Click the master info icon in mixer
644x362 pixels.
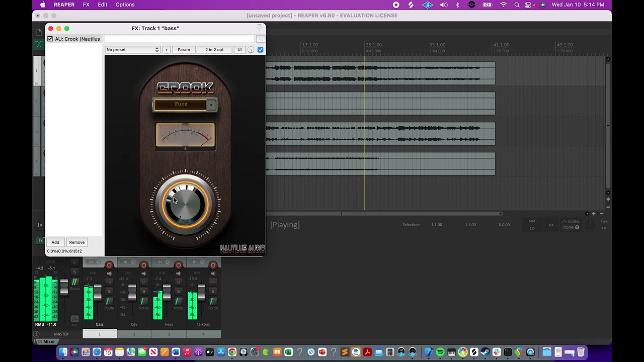click(36, 334)
